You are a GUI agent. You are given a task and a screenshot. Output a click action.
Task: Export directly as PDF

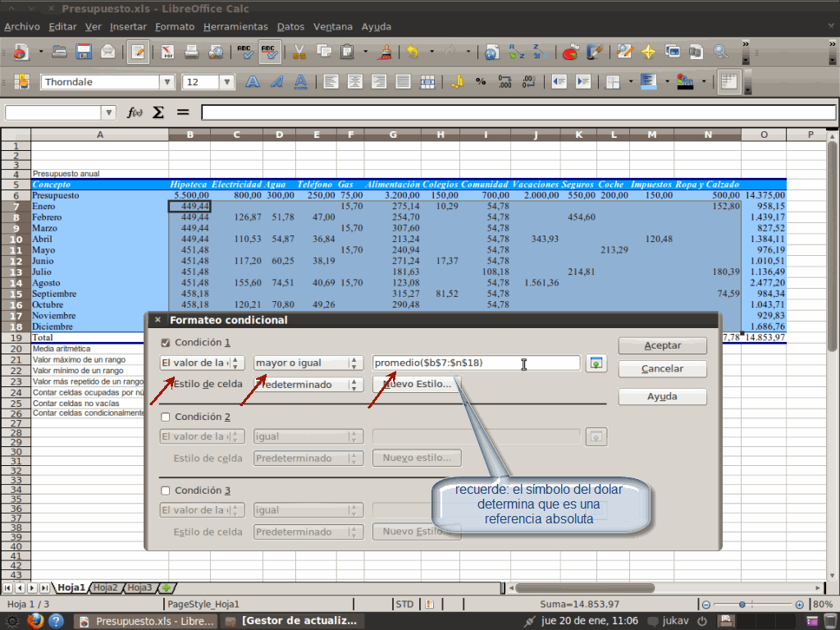(167, 52)
